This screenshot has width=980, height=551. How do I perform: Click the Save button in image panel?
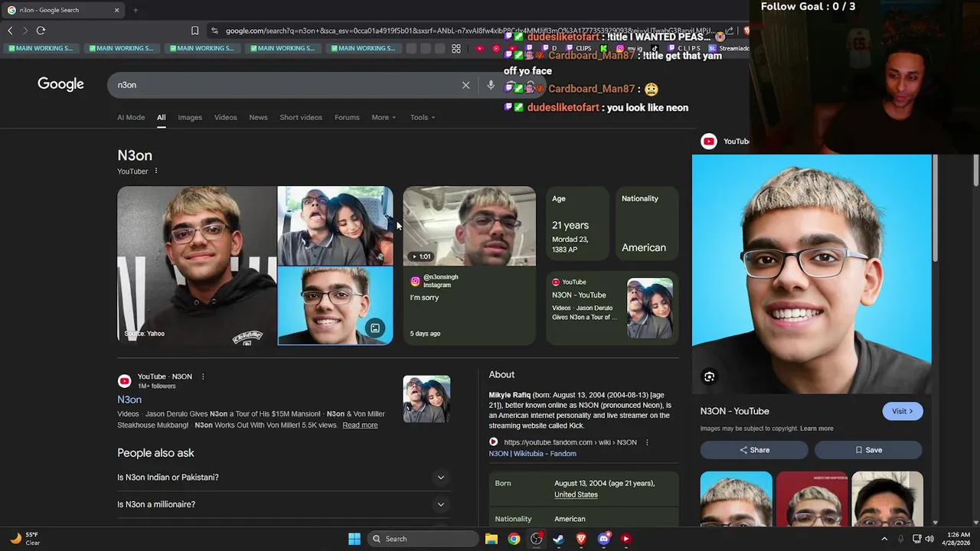coord(869,450)
